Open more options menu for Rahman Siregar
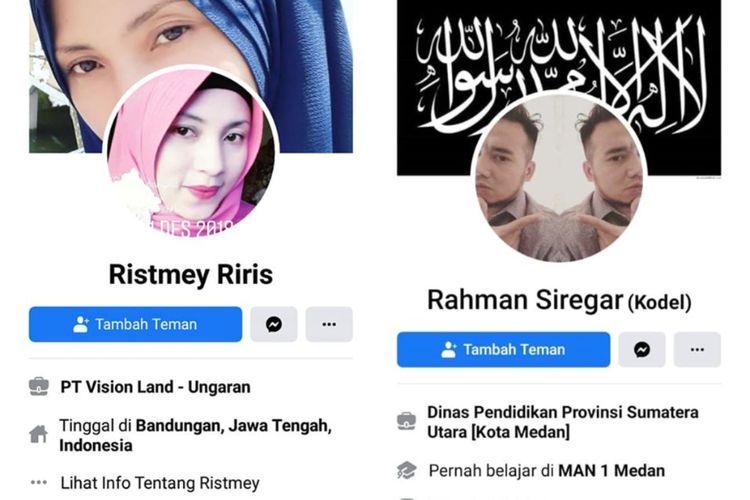 697,350
